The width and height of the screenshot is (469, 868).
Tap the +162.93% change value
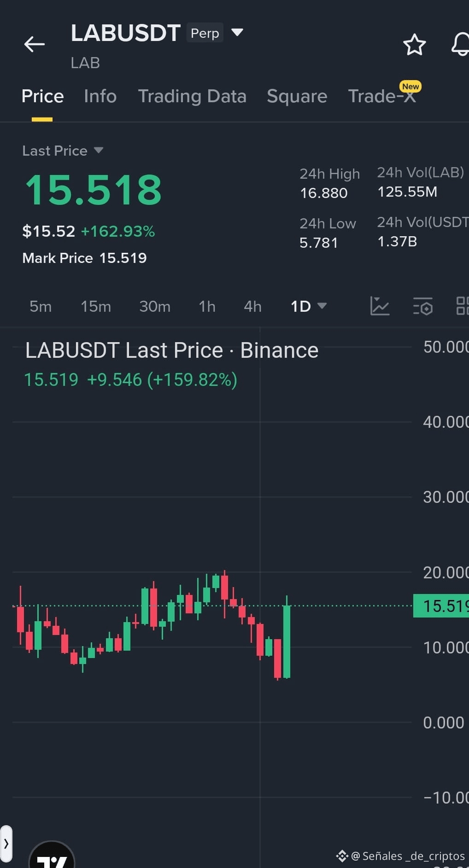pos(118,231)
